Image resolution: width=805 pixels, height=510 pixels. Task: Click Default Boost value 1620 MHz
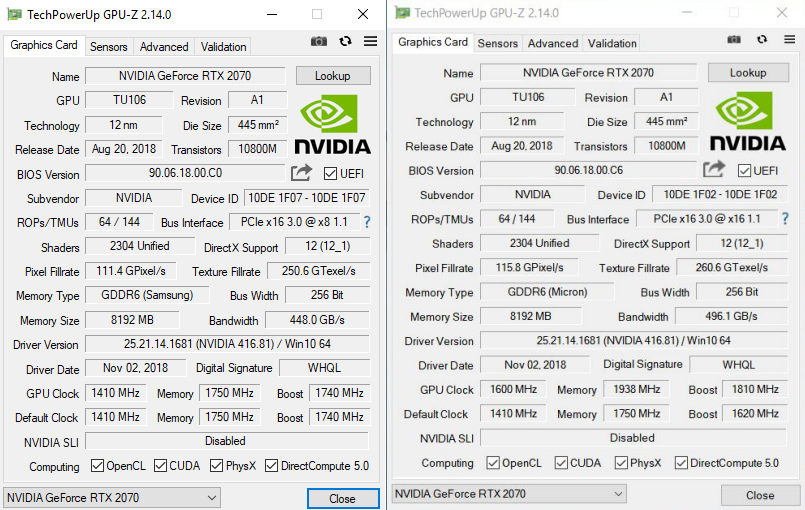pos(755,413)
